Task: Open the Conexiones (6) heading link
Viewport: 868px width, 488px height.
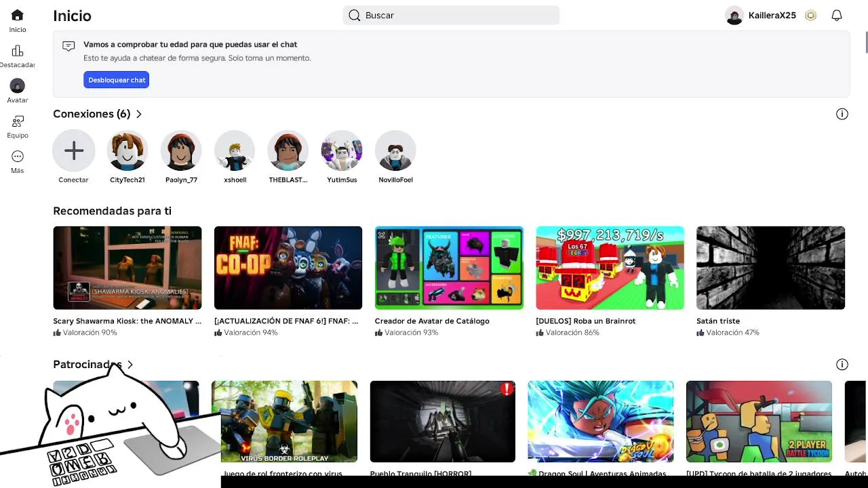Action: tap(92, 114)
